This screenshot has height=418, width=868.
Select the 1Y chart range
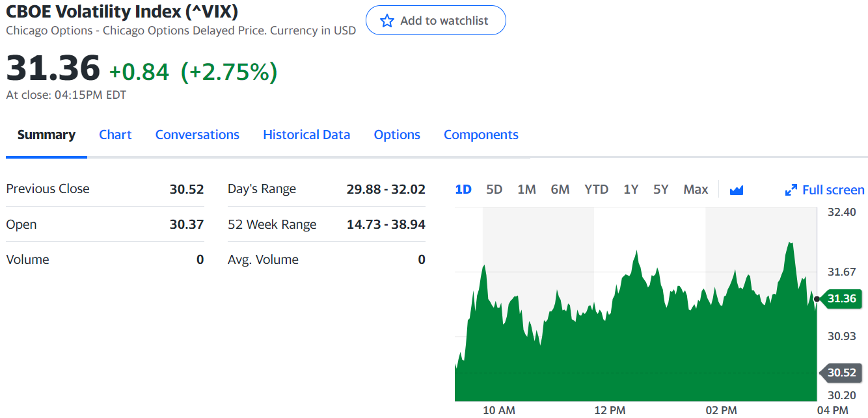631,189
